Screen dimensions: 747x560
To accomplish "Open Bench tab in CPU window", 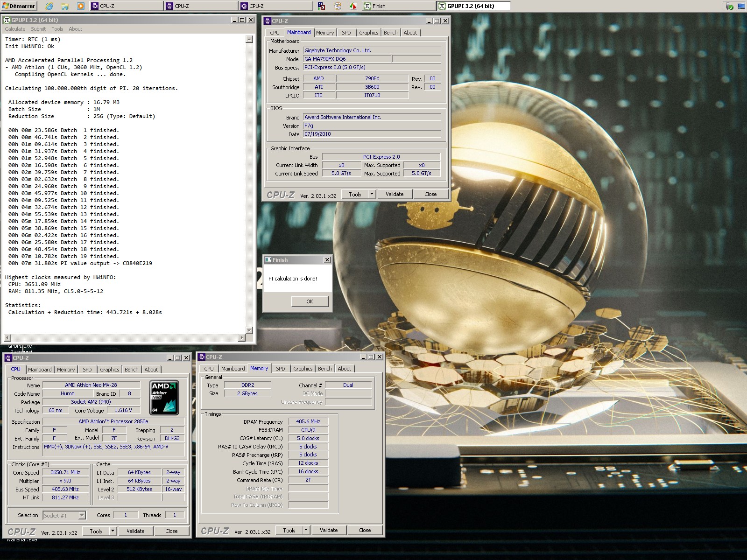I will click(132, 370).
